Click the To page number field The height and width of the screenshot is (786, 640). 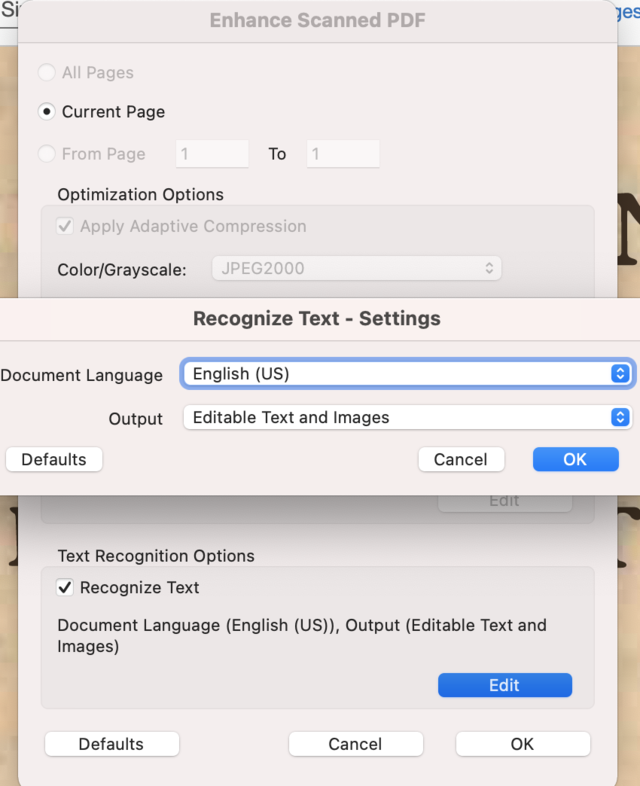coord(343,154)
